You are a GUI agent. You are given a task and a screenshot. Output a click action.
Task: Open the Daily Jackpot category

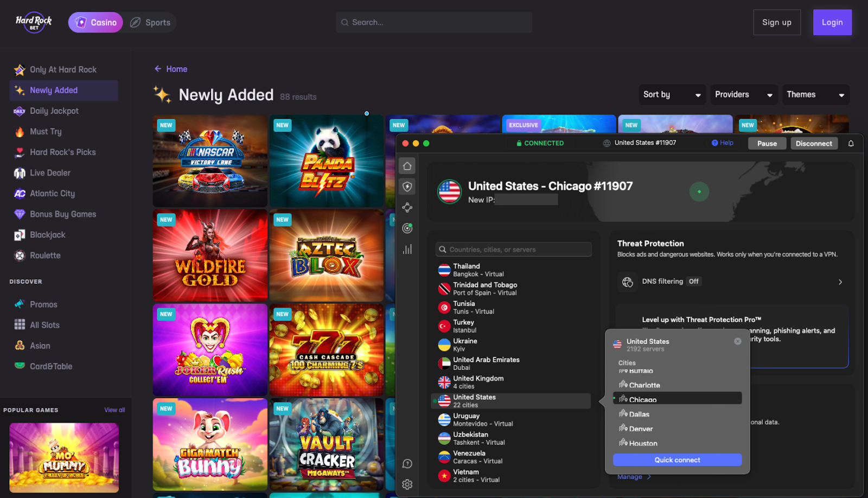coord(64,111)
